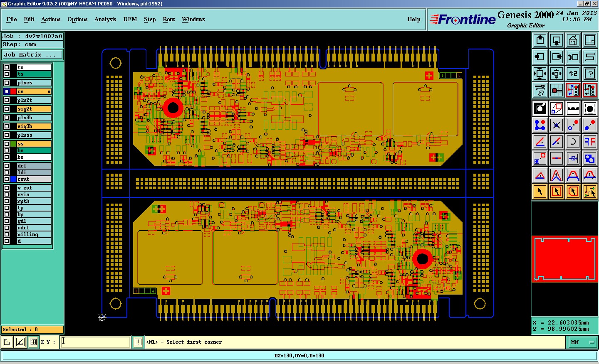Image resolution: width=599 pixels, height=364 pixels.
Task: Click the arrow-in-polygon select icon
Action: 573,192
